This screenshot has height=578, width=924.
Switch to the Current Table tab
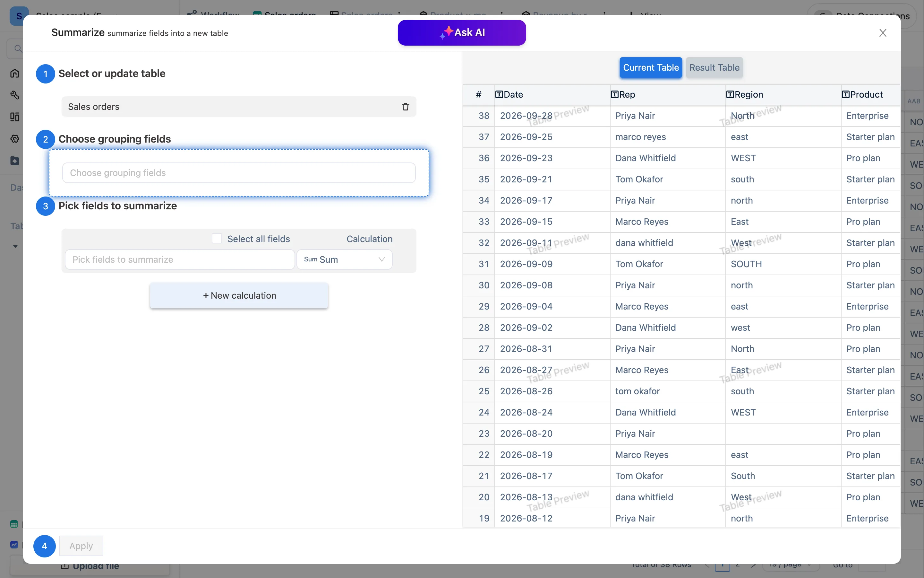651,68
